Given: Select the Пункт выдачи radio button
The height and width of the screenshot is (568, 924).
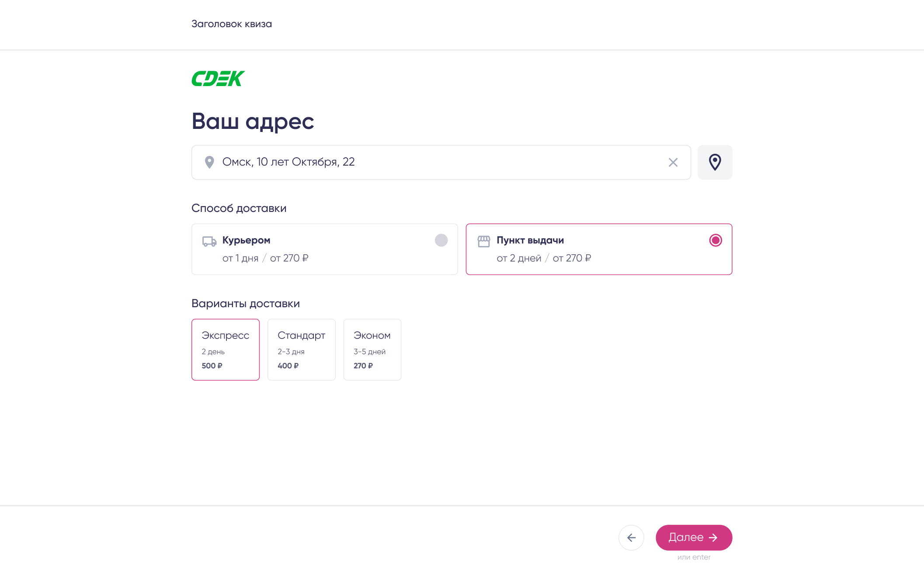Looking at the screenshot, I should [715, 240].
